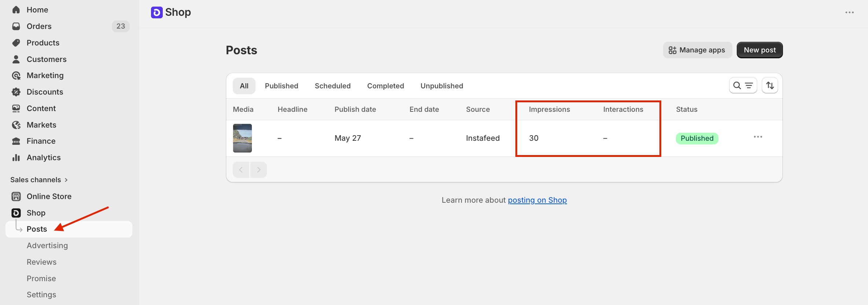Click the post media thumbnail
The height and width of the screenshot is (305, 868).
tap(242, 138)
